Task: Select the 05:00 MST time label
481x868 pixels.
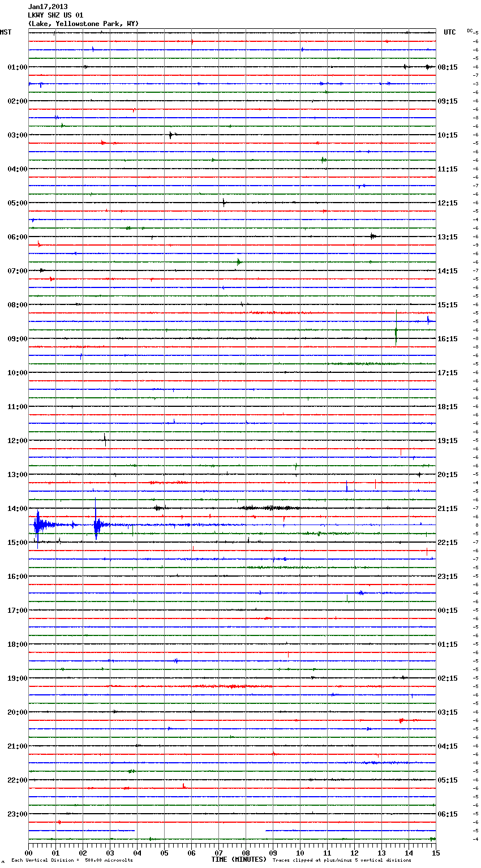Action: (18, 203)
